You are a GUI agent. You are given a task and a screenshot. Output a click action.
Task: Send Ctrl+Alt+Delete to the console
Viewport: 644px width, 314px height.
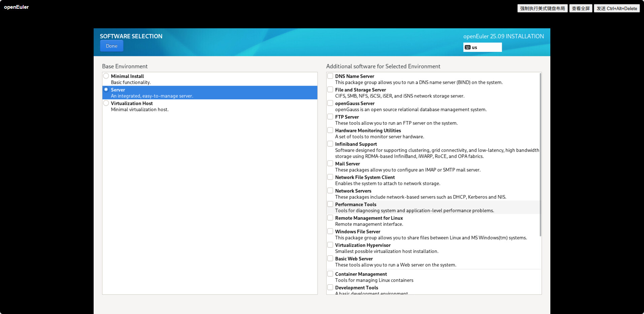(x=616, y=8)
